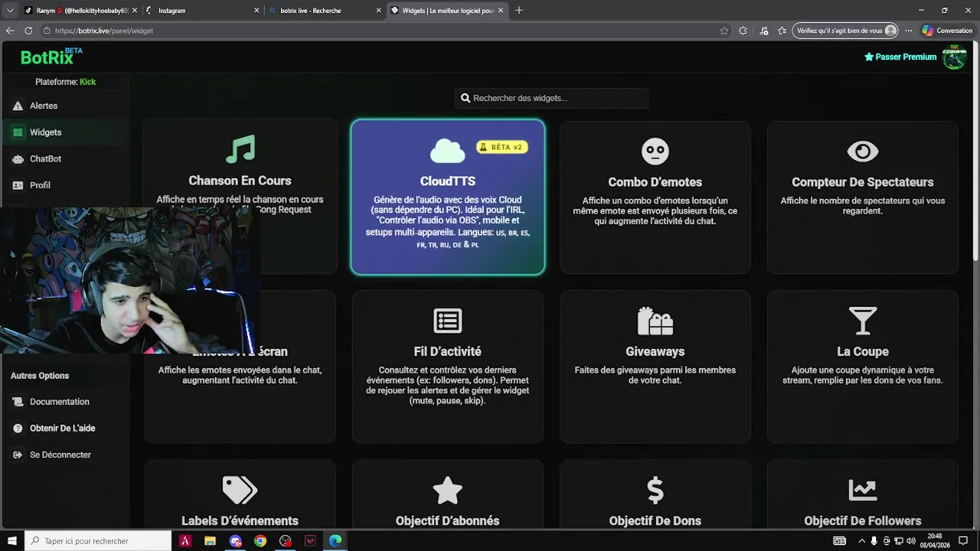Click the browser refresh icon
The width and height of the screenshot is (980, 551).
tap(28, 31)
